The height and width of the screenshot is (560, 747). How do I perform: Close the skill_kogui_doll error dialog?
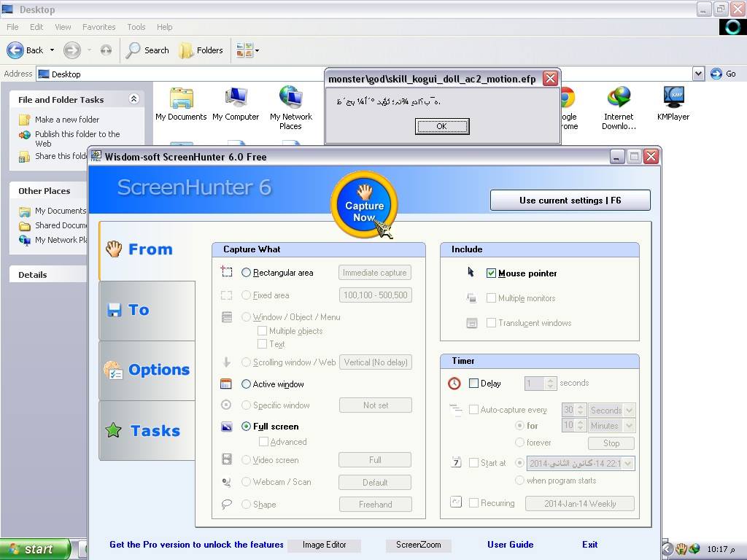[550, 78]
